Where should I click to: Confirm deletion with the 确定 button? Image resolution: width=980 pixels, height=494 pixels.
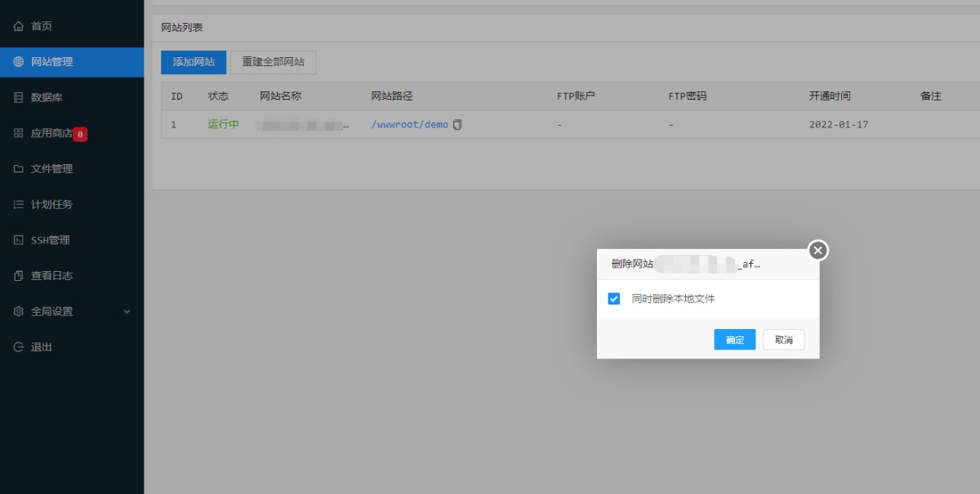(734, 340)
